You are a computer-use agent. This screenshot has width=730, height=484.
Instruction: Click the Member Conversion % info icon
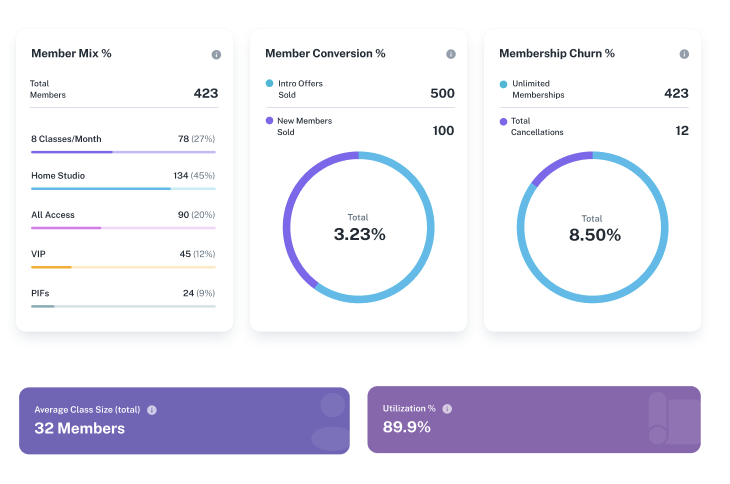(x=450, y=54)
